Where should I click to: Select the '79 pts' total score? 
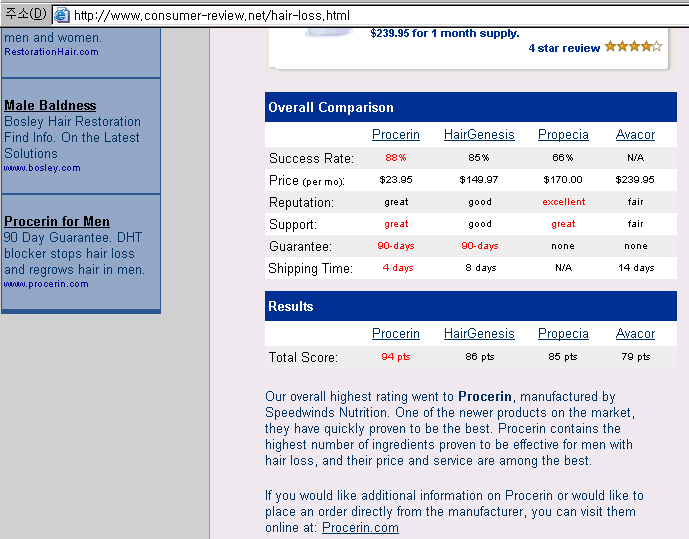click(x=636, y=357)
